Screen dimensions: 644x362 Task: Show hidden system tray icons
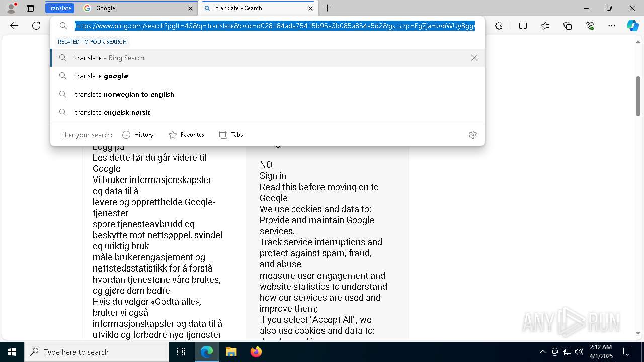542,352
